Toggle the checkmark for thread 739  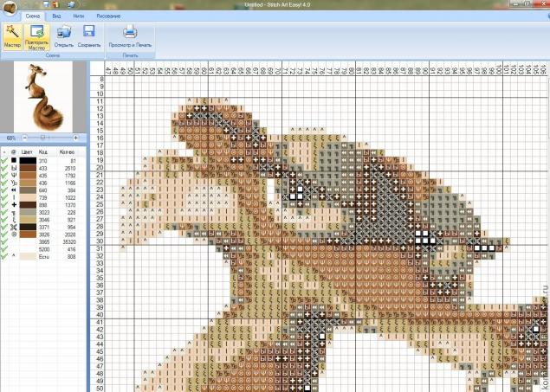pos(4,197)
